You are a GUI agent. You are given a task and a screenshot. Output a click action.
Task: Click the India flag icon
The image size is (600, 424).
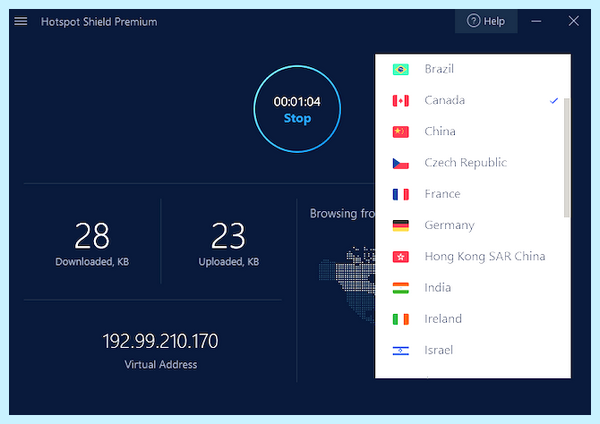coord(401,288)
